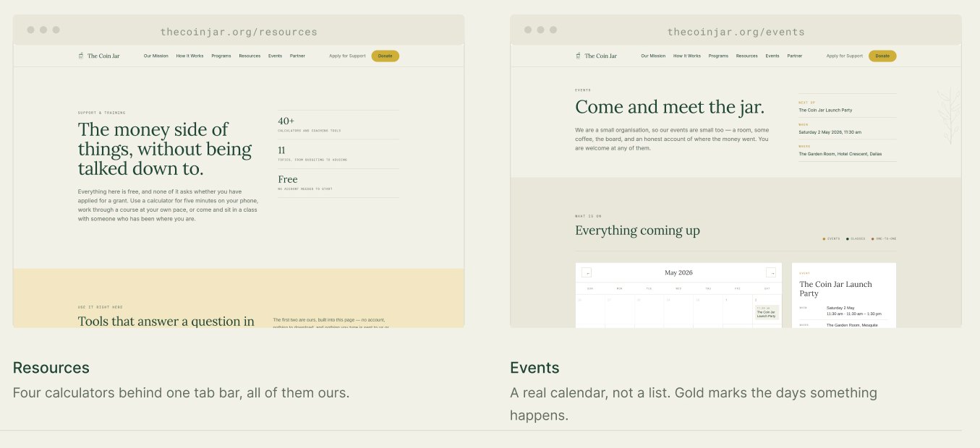980x448 pixels.
Task: Click the 'Free' no account statistic
Action: pyautogui.click(x=288, y=179)
